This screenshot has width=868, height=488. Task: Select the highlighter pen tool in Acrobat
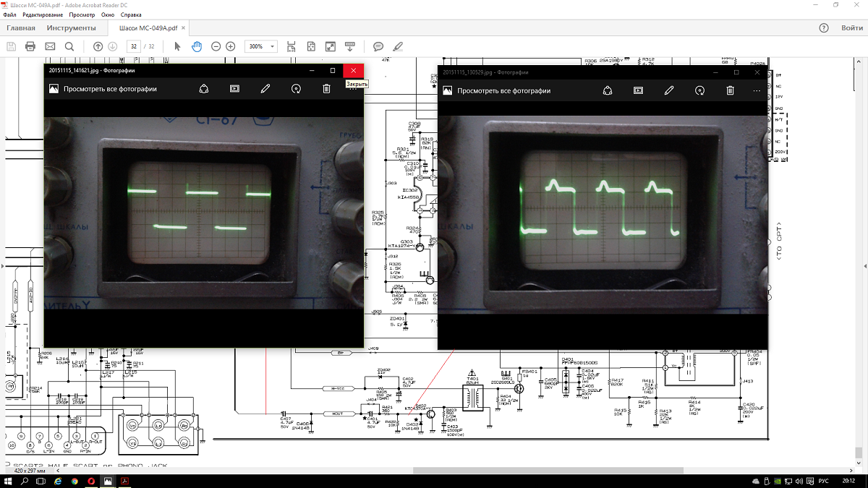coord(397,46)
